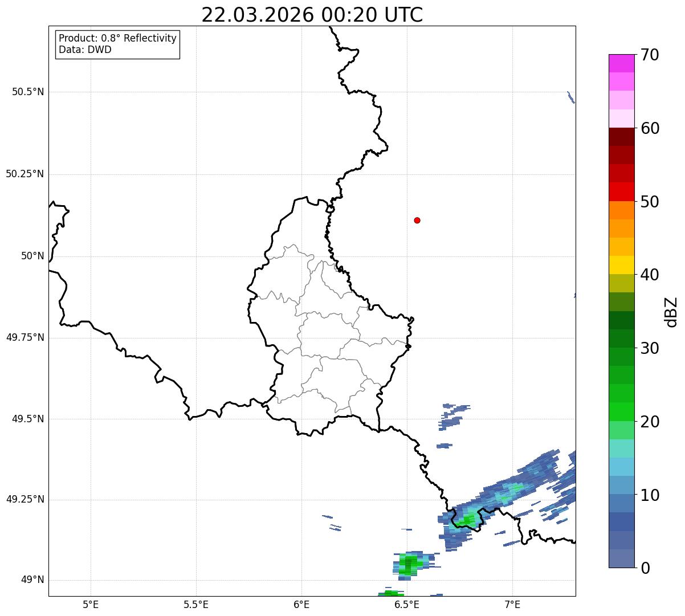Screen dimensions: 685x616
Task: Click the 6°E longitude label
Action: 301,604
